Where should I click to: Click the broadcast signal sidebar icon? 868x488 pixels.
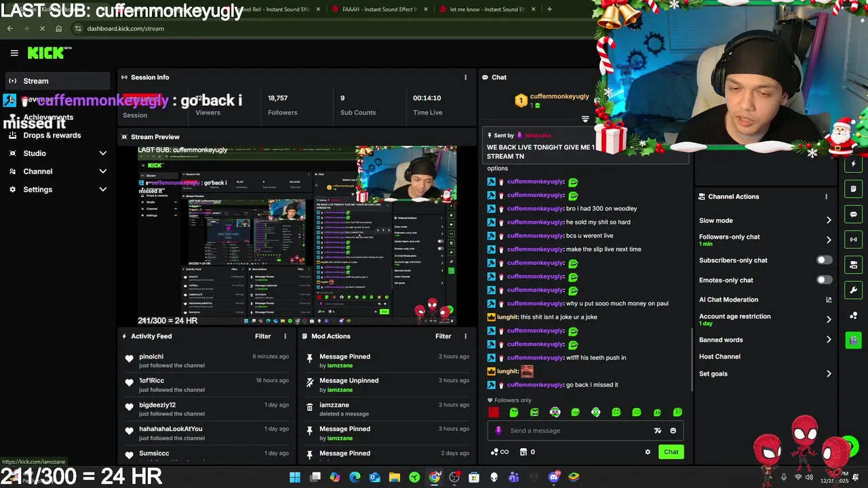tap(854, 239)
